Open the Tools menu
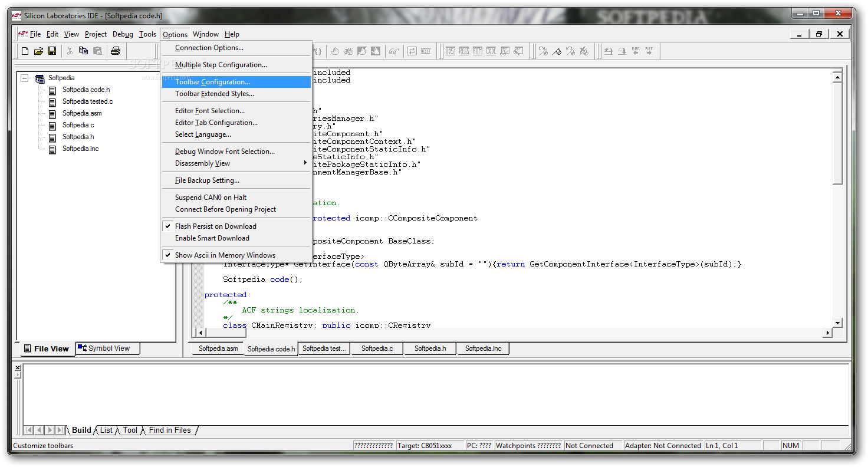The height and width of the screenshot is (467, 868). (x=148, y=34)
